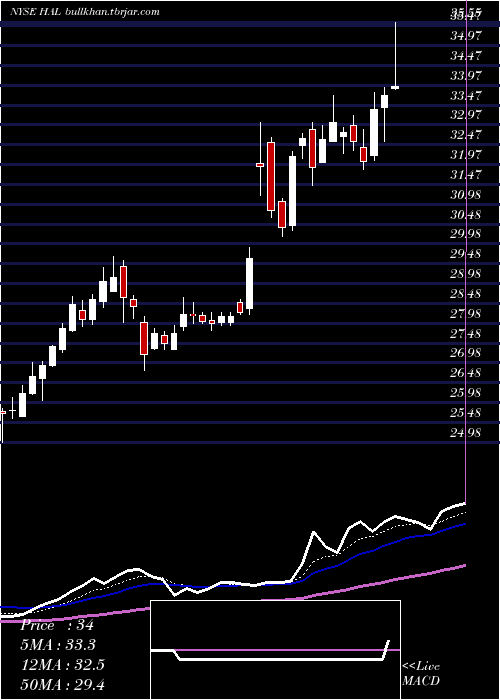Viewport: 500px width, 700px height.
Task: Click the 33.97 price axis label
Action: [466, 75]
